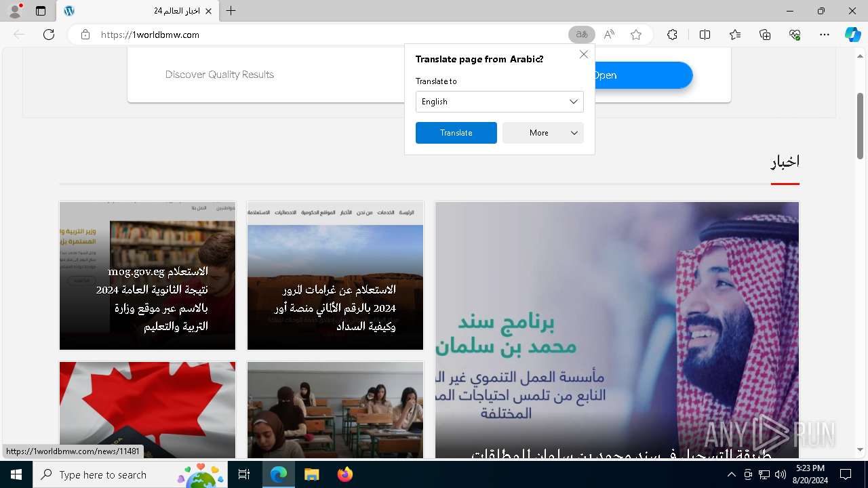Click the blue Open ad button

[x=643, y=75]
